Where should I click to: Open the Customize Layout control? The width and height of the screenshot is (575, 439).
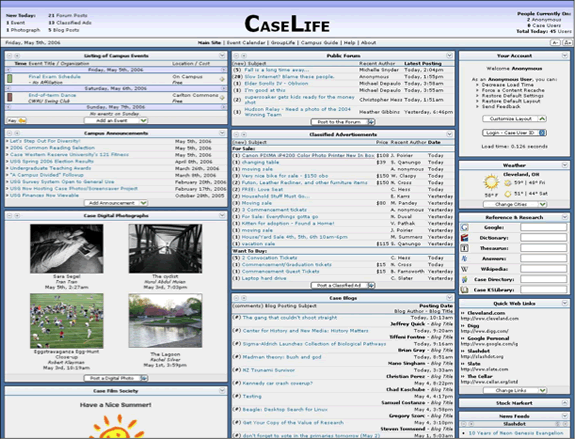514,119
